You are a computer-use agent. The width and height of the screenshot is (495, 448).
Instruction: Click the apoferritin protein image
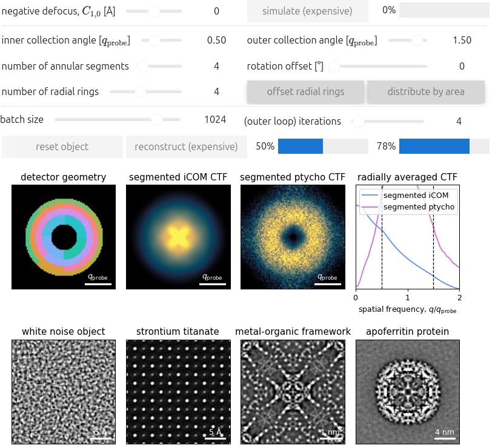pyautogui.click(x=408, y=392)
